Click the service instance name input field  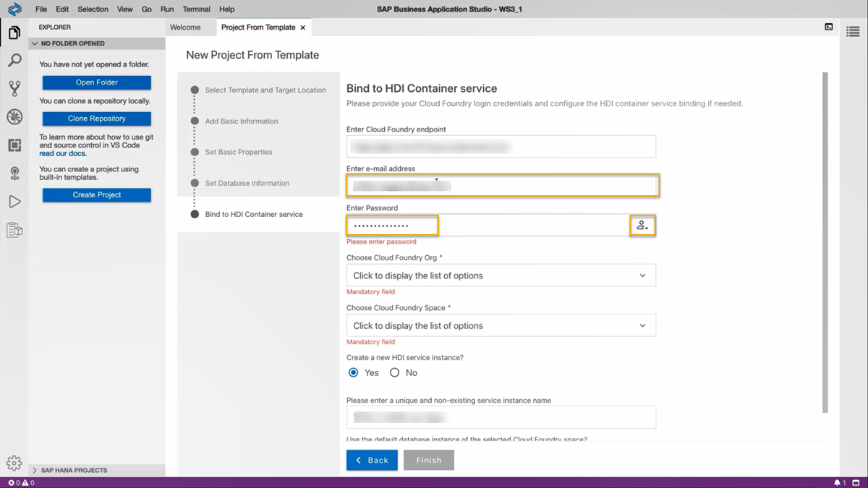tap(501, 417)
